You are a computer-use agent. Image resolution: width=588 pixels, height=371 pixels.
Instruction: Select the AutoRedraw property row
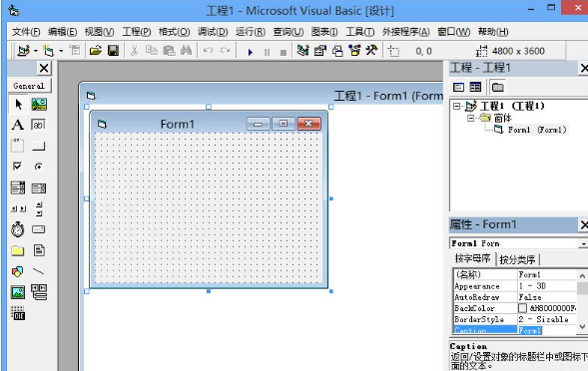pos(515,297)
